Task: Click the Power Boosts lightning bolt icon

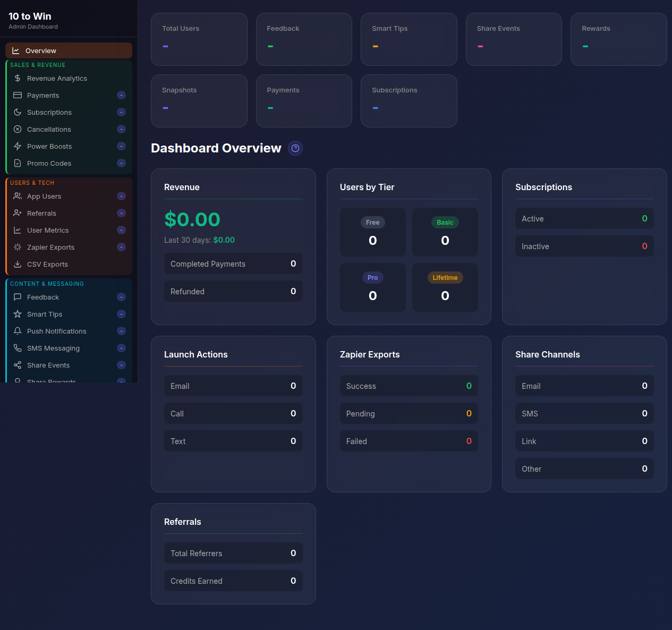Action: 17,146
